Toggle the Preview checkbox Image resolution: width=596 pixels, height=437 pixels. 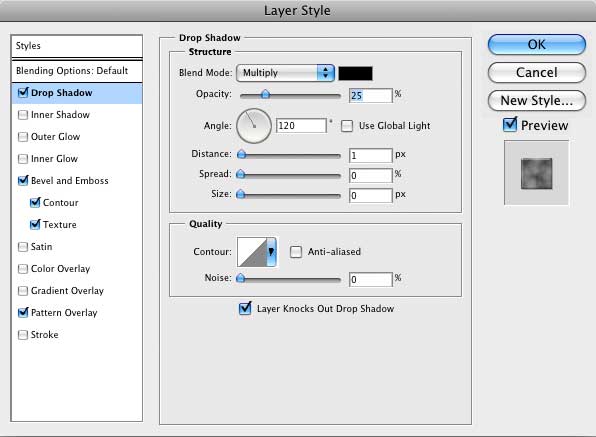point(510,125)
